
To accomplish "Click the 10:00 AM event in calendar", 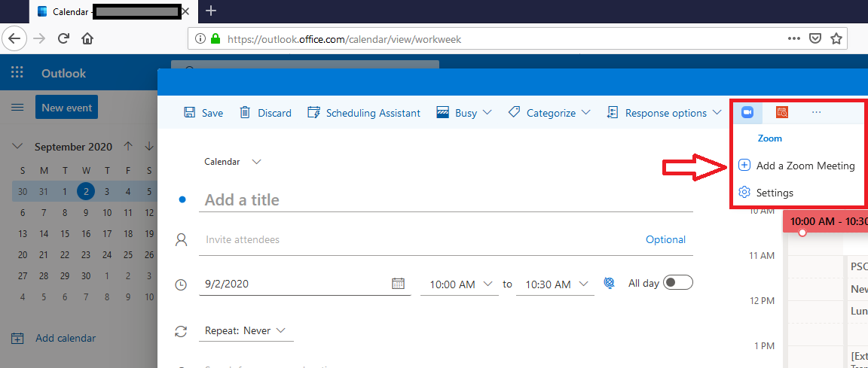I will tap(825, 221).
